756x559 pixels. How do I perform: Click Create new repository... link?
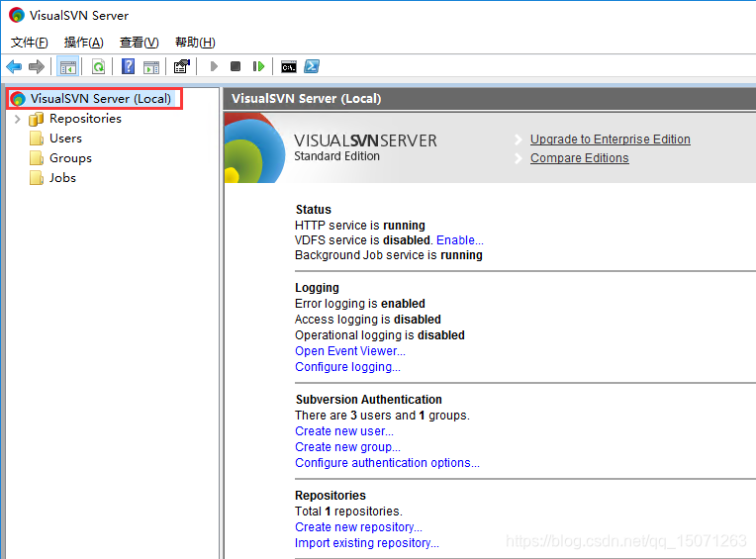[358, 526]
